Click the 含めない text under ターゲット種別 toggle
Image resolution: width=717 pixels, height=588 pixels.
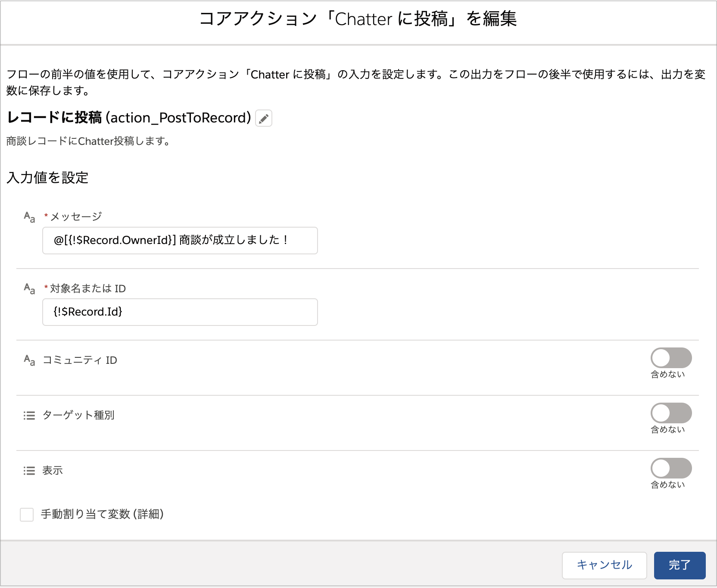(x=668, y=430)
